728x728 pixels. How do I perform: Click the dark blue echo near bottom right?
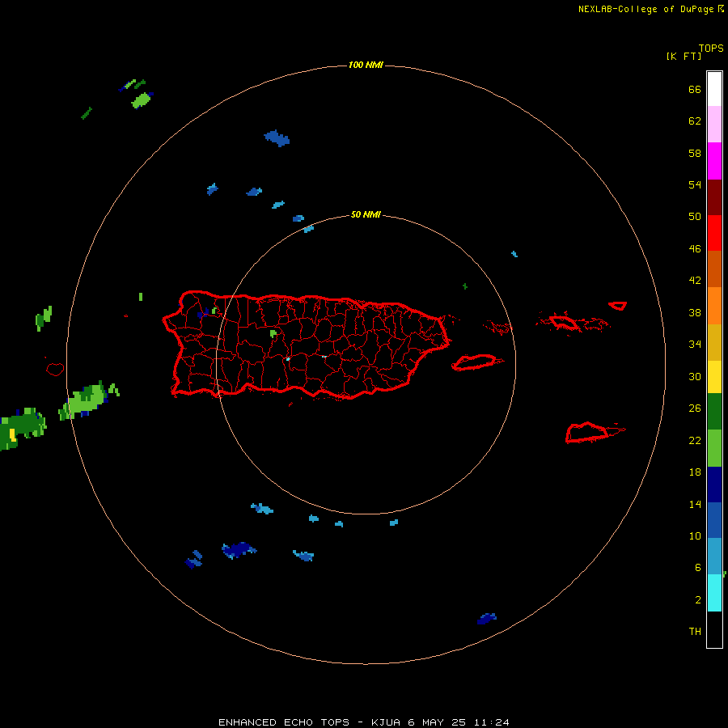[487, 619]
